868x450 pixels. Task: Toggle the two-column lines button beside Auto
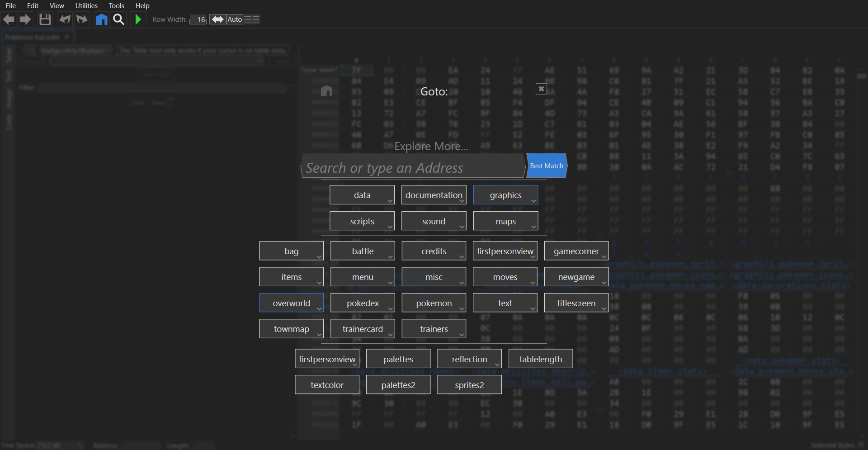pos(252,19)
